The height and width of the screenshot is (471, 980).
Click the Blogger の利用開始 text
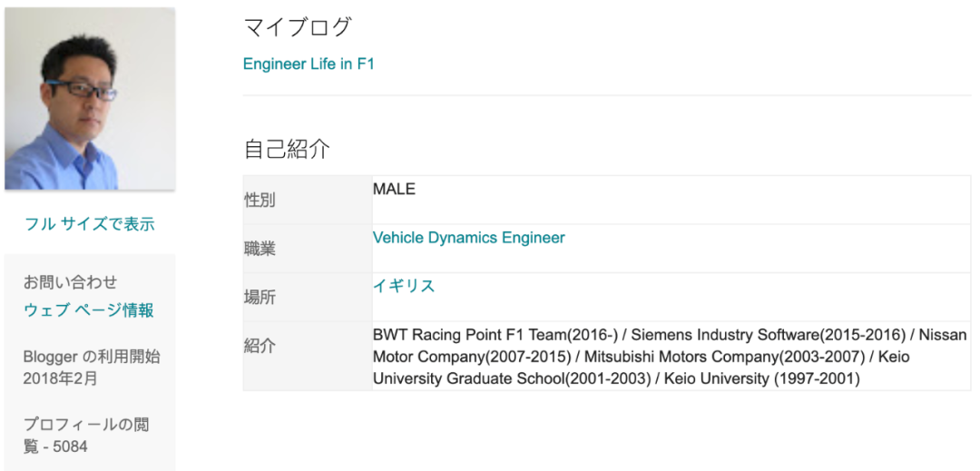[92, 357]
